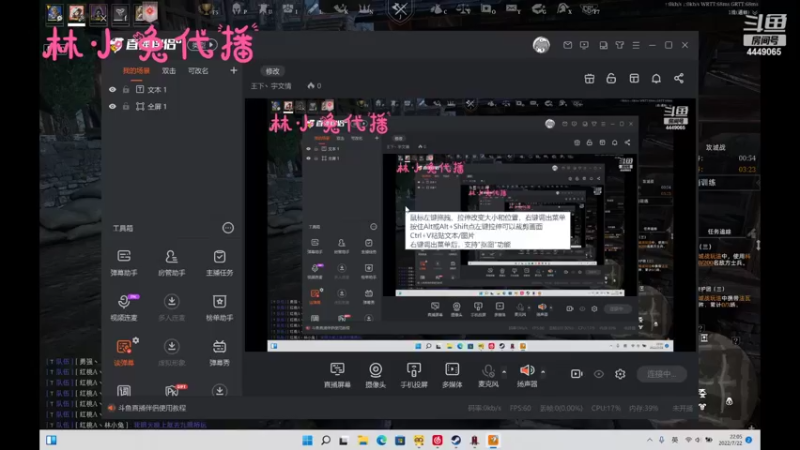The width and height of the screenshot is (800, 450).
Task: Select the 全屏 1 source row
Action: click(x=172, y=107)
